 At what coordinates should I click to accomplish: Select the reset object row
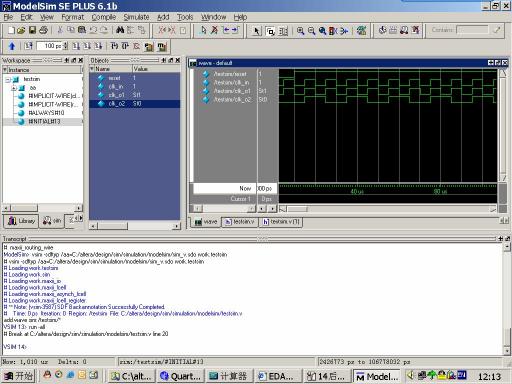135,78
